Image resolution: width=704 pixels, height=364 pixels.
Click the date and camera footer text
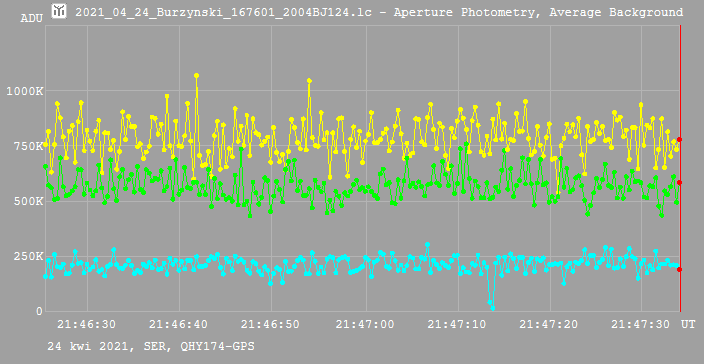(151, 346)
